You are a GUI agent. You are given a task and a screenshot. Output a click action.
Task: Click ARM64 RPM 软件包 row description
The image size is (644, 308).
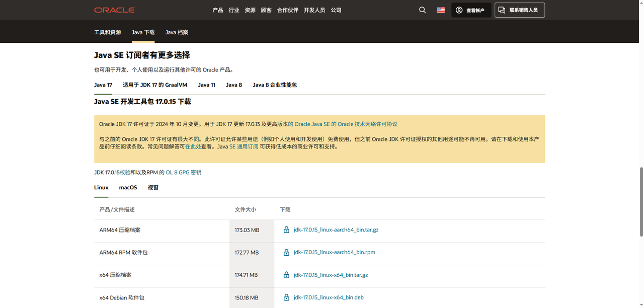pos(124,253)
